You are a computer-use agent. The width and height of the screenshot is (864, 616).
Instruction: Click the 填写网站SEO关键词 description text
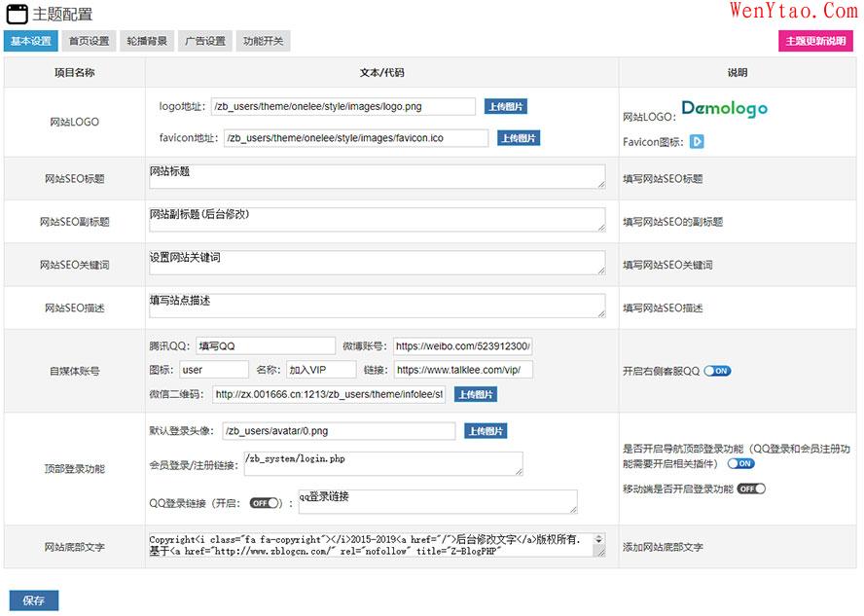(667, 265)
